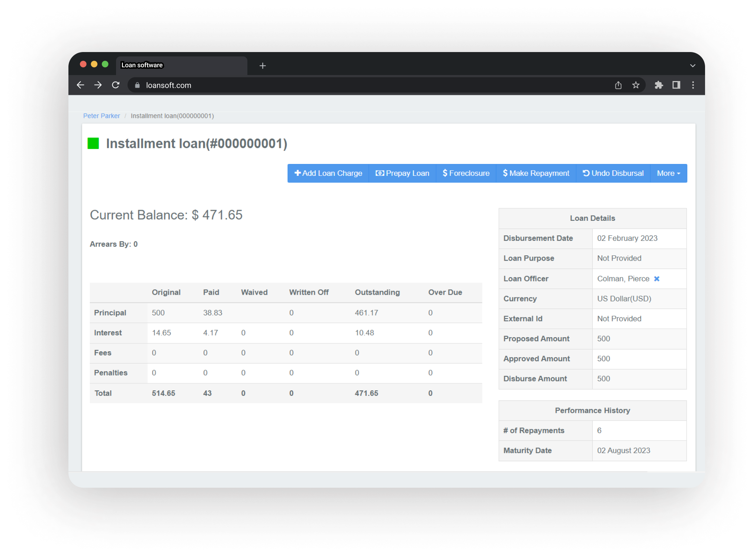This screenshot has width=756, height=555.
Task: Select the Loan software tab
Action: (x=181, y=65)
